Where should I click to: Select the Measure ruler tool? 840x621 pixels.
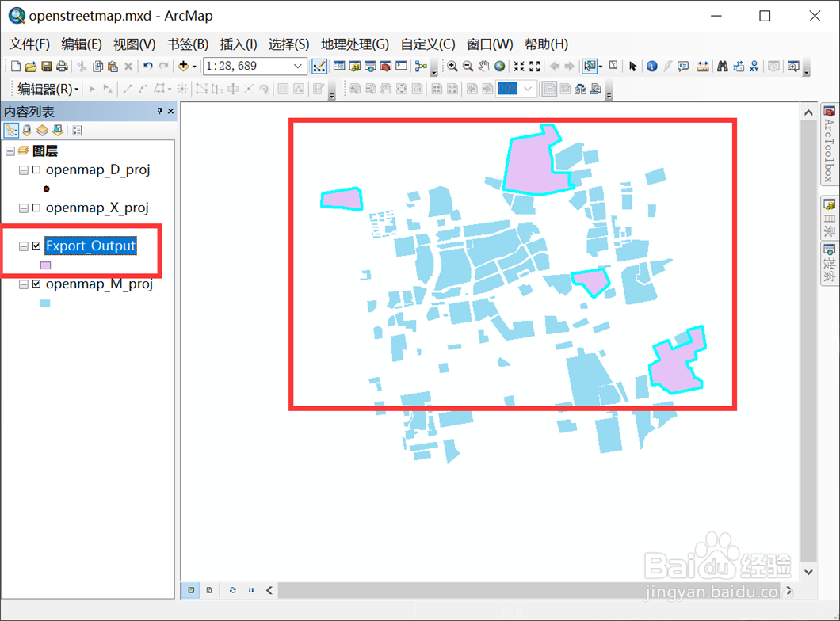tap(703, 67)
